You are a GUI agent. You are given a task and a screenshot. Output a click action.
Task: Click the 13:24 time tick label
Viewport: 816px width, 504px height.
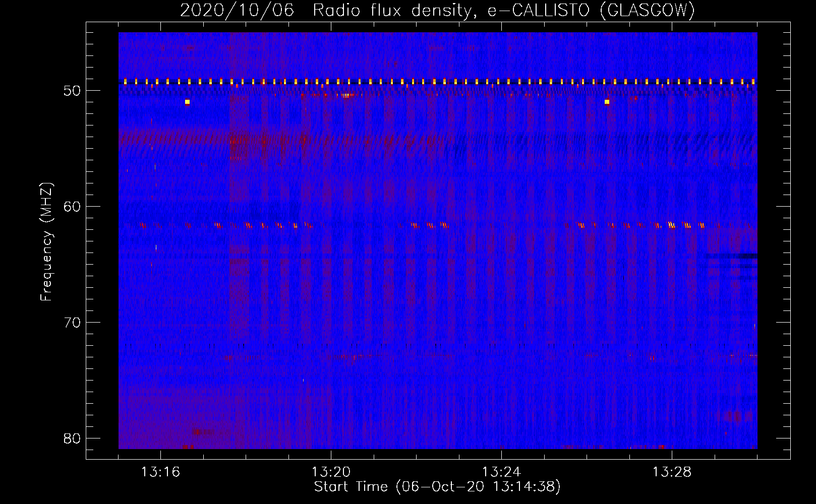pos(501,472)
